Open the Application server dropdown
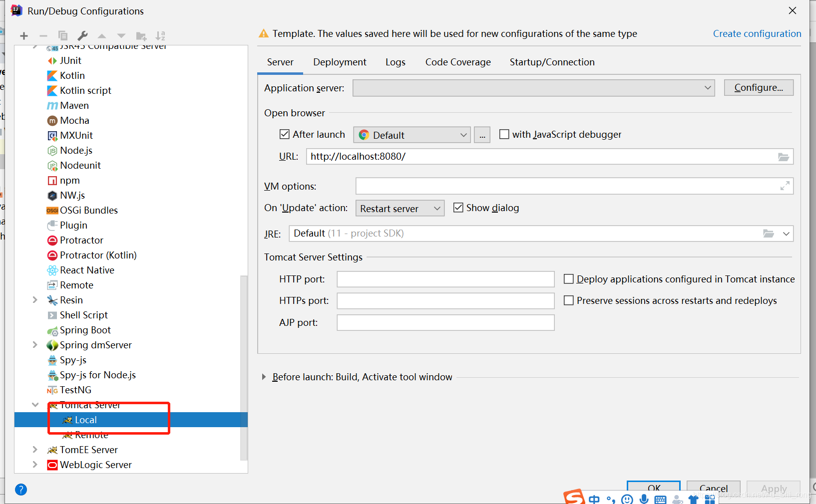 (x=533, y=88)
